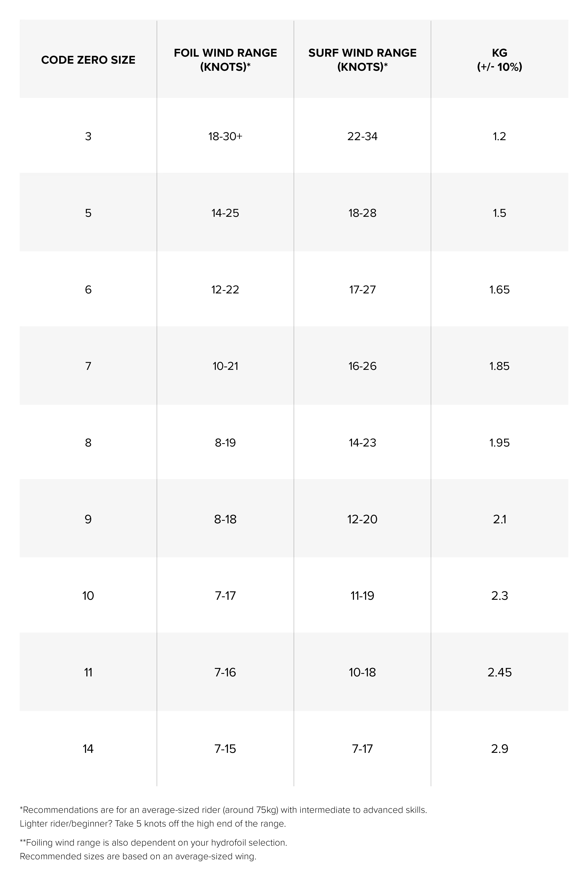This screenshot has width=588, height=882.
Task: Select the FOIL WIND RANGE (KNOTS) header
Action: (x=225, y=60)
